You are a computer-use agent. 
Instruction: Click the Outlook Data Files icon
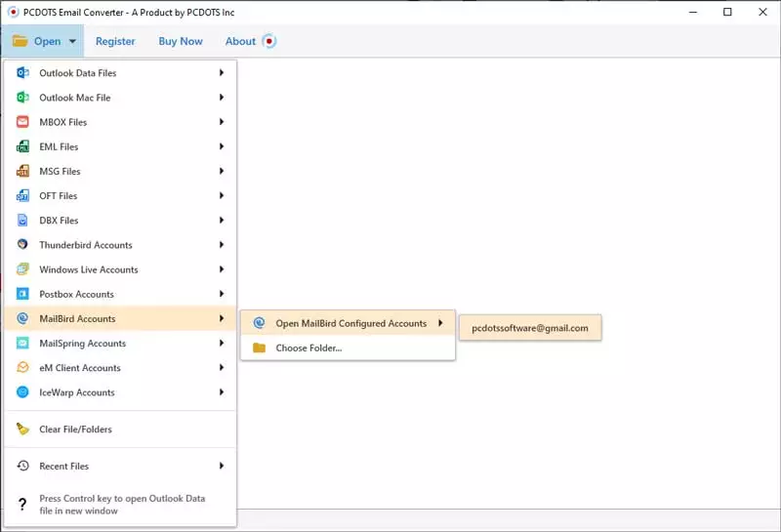(x=22, y=73)
